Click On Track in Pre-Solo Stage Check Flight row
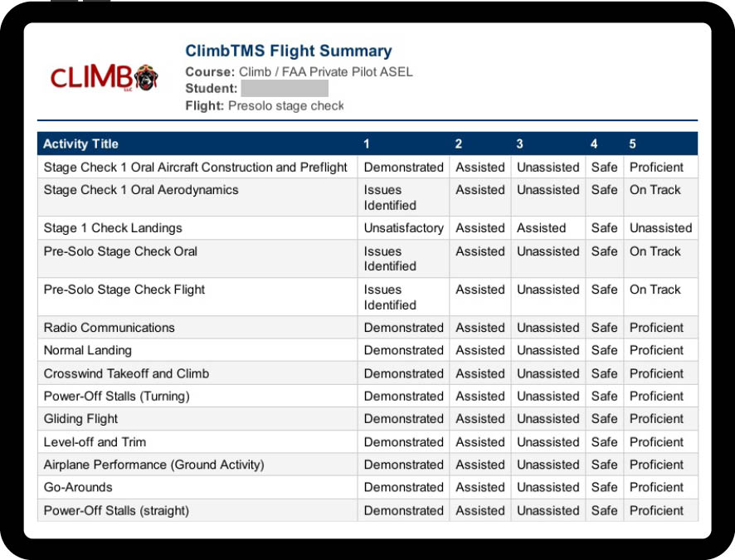Screen dimensions: 735x560 655,290
